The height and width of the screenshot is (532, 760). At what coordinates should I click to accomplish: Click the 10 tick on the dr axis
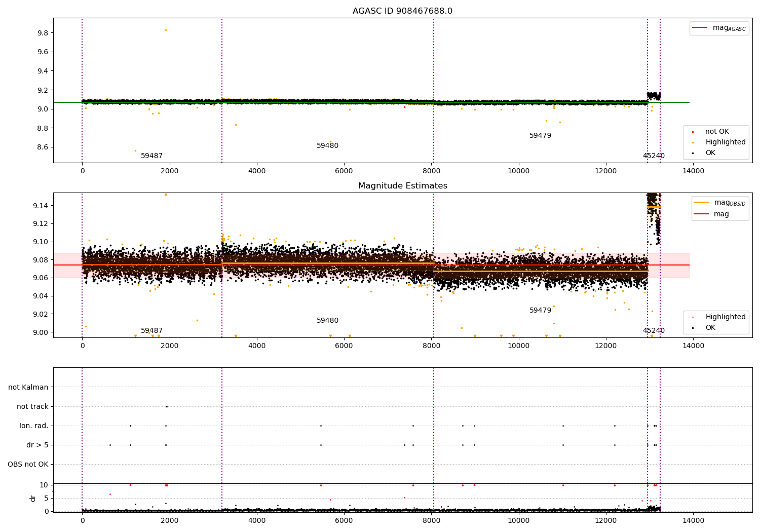pyautogui.click(x=44, y=485)
